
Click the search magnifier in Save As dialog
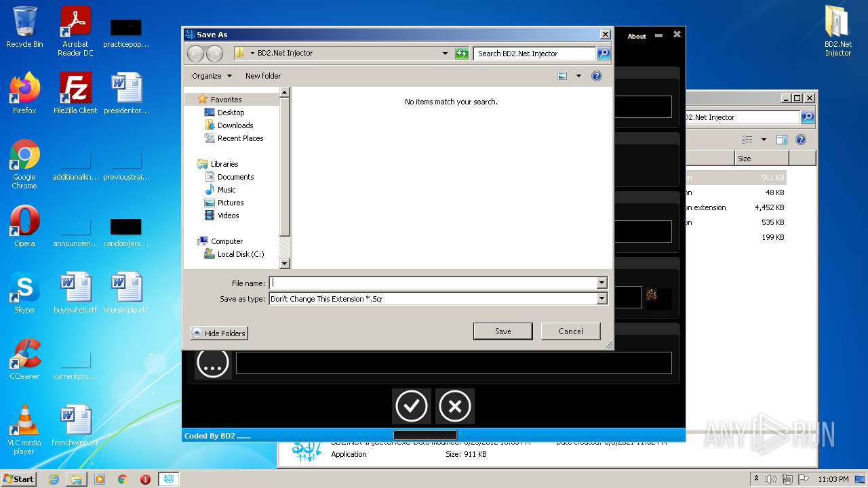click(603, 54)
